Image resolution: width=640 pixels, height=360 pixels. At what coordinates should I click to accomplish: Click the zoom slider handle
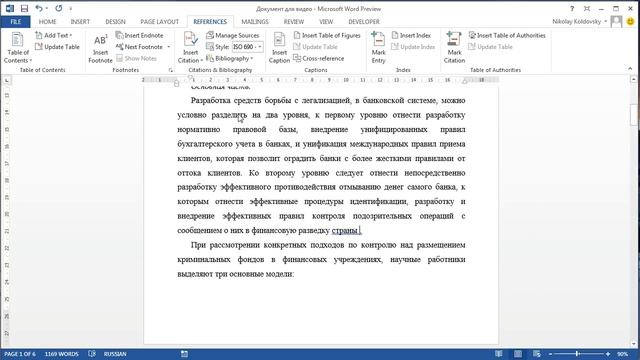coord(577,354)
